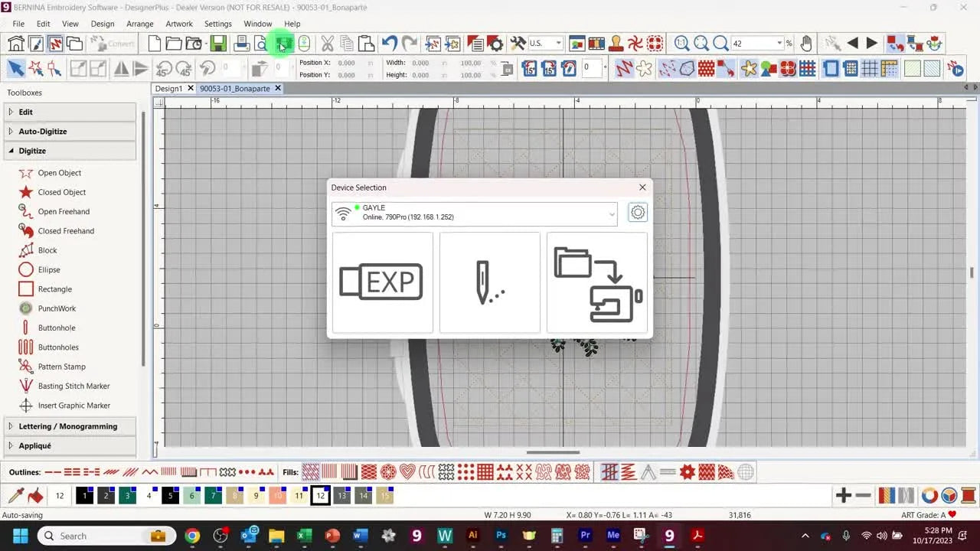Select the Buttonhole tool
This screenshot has height=551, width=980.
pyautogui.click(x=47, y=328)
